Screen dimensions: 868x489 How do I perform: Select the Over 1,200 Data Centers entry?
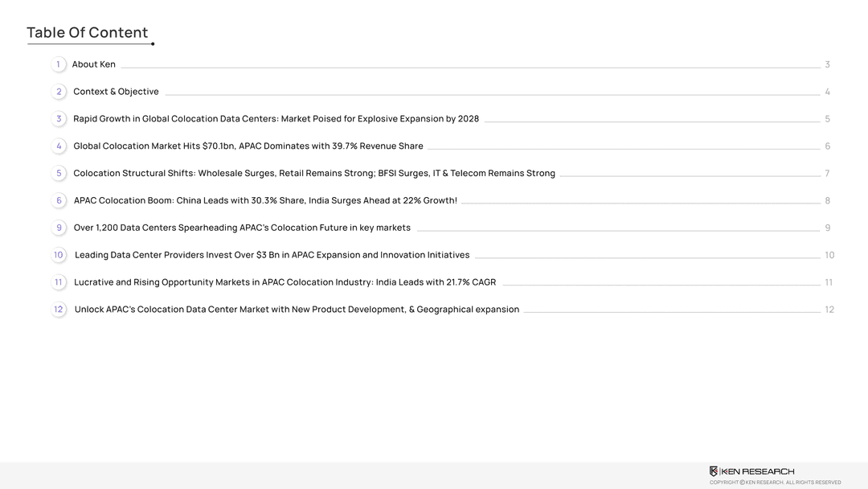point(242,228)
